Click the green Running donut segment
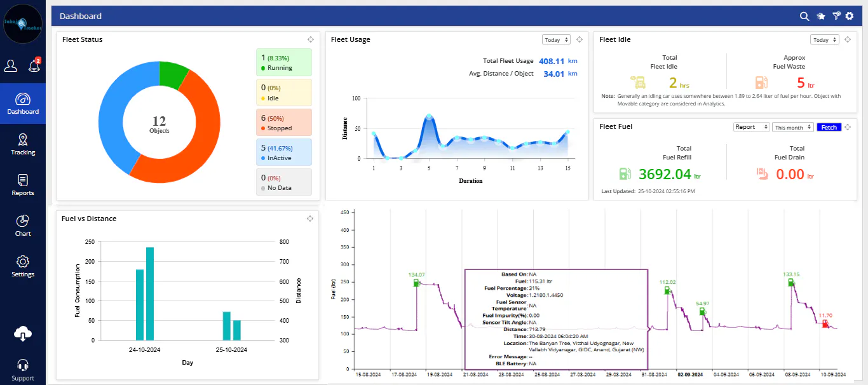This screenshot has width=868, height=385. tap(173, 74)
